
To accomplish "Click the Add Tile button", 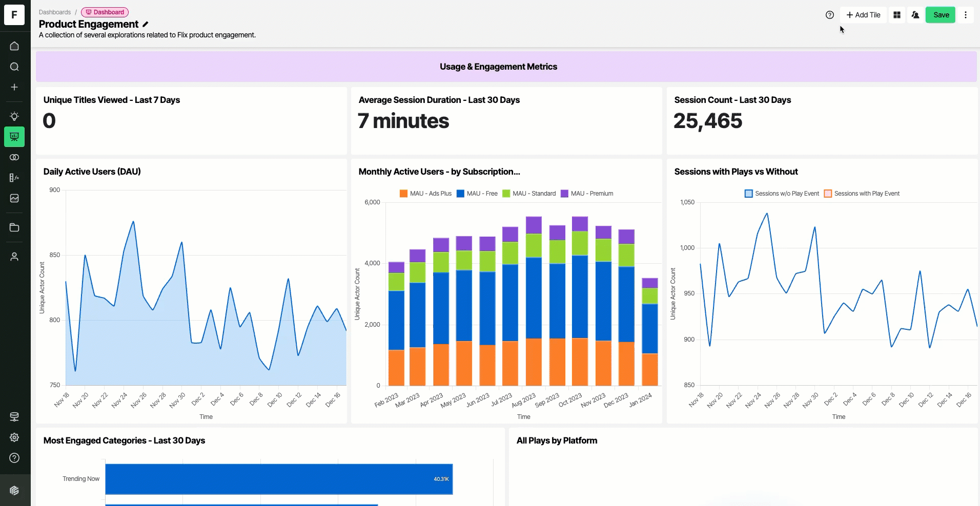I will (x=863, y=15).
